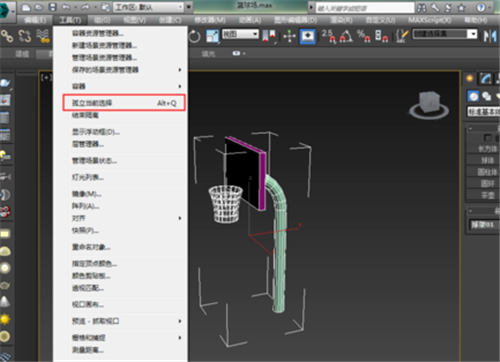Toggle the Percent Snap magnet icon
This screenshot has width=500, height=362.
click(363, 36)
